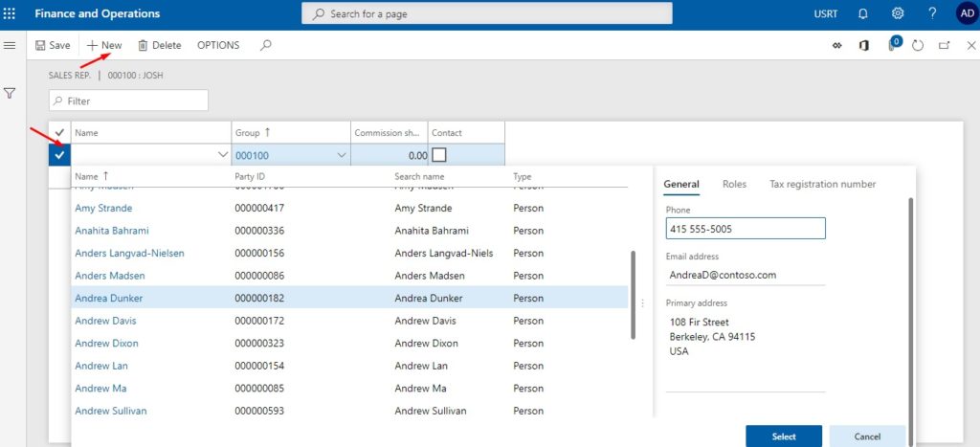
Task: Click the Party ID column header
Action: (x=250, y=177)
